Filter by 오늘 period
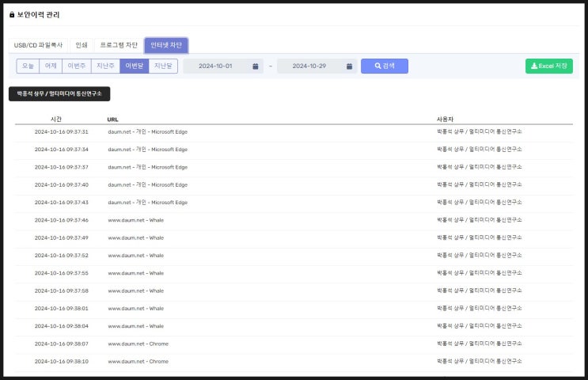 tap(28, 66)
